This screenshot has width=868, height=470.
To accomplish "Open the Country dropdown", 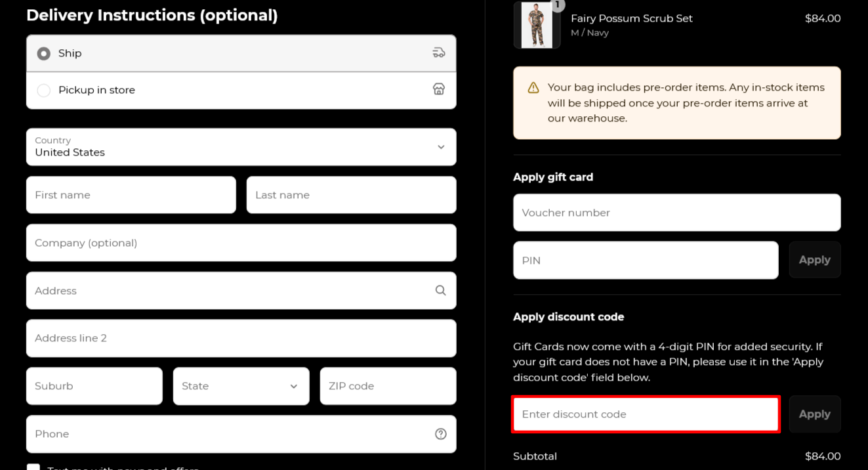I will pyautogui.click(x=241, y=147).
